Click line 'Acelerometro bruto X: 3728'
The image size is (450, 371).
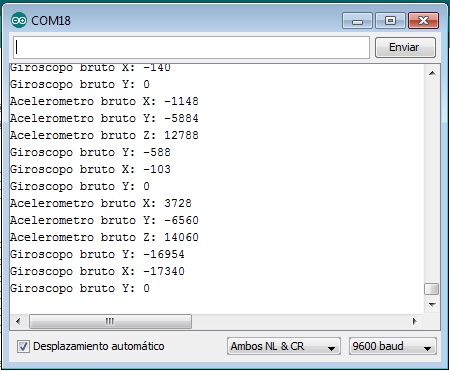click(x=101, y=203)
